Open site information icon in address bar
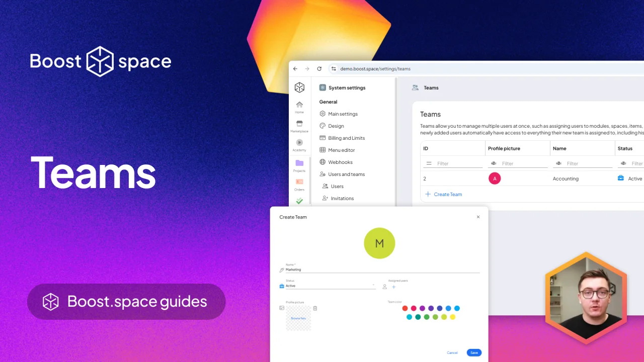Screen dimensions: 644x362 point(333,69)
